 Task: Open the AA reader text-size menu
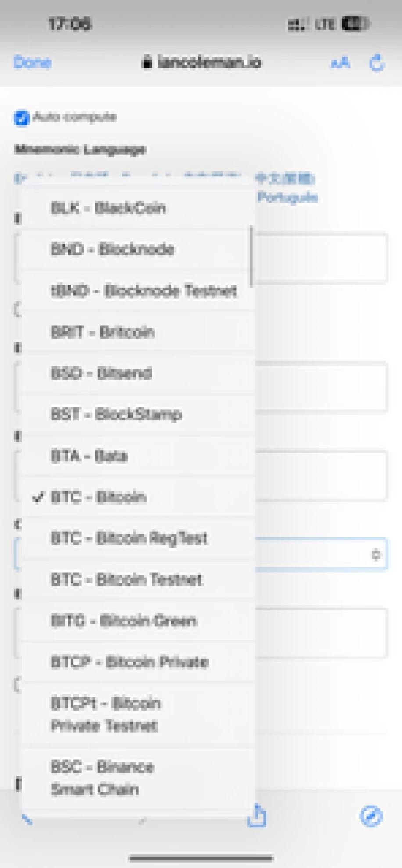pos(340,63)
